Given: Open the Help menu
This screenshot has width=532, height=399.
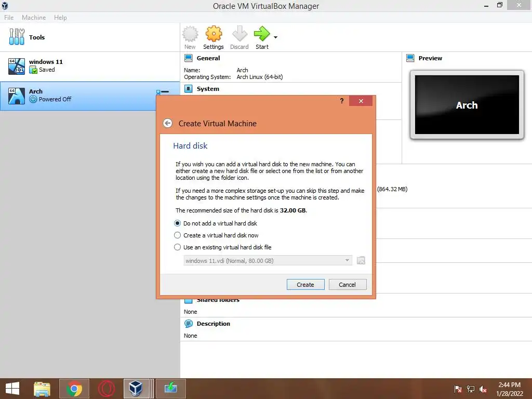Looking at the screenshot, I should click(60, 18).
